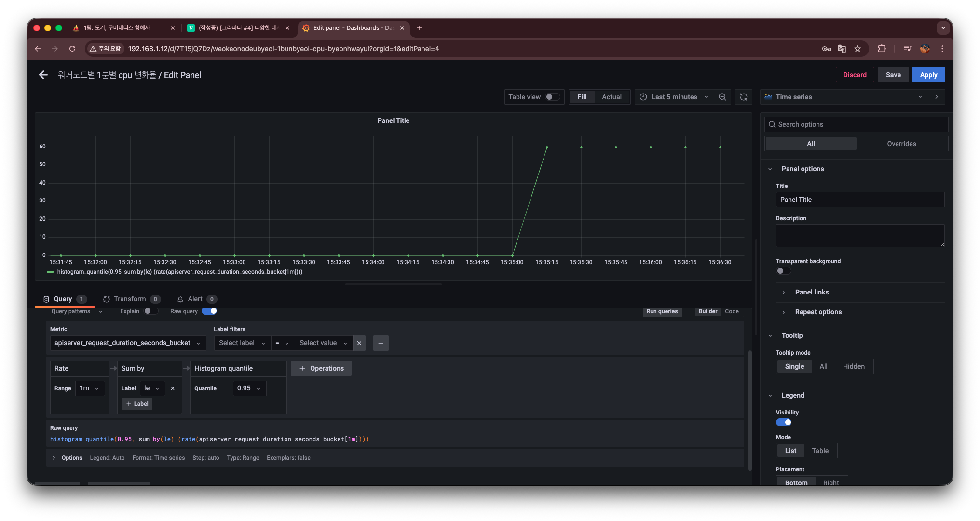
Task: Open the Last 5 minutes time picker
Action: 674,97
